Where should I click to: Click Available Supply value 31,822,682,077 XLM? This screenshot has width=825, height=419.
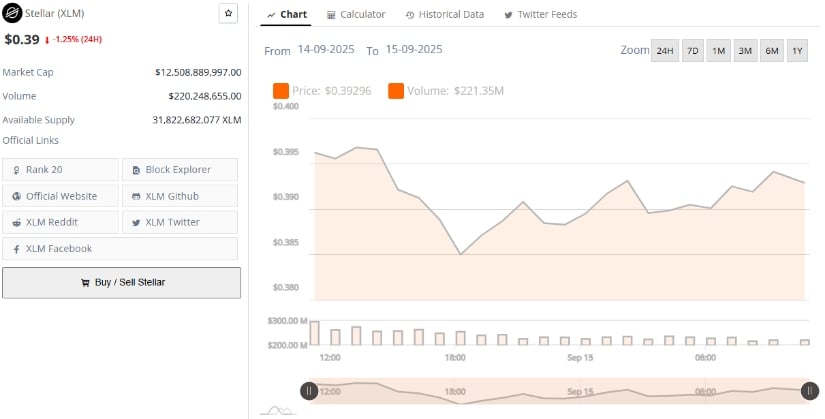tap(197, 120)
